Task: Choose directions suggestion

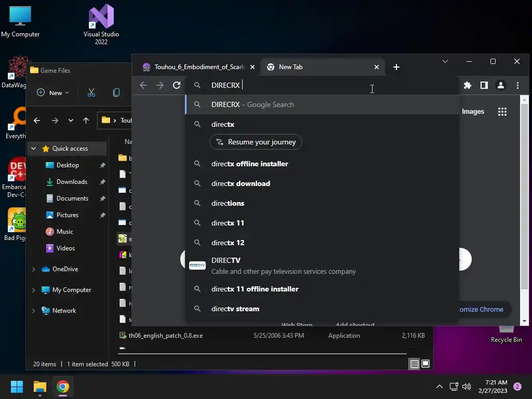Action: click(322, 203)
